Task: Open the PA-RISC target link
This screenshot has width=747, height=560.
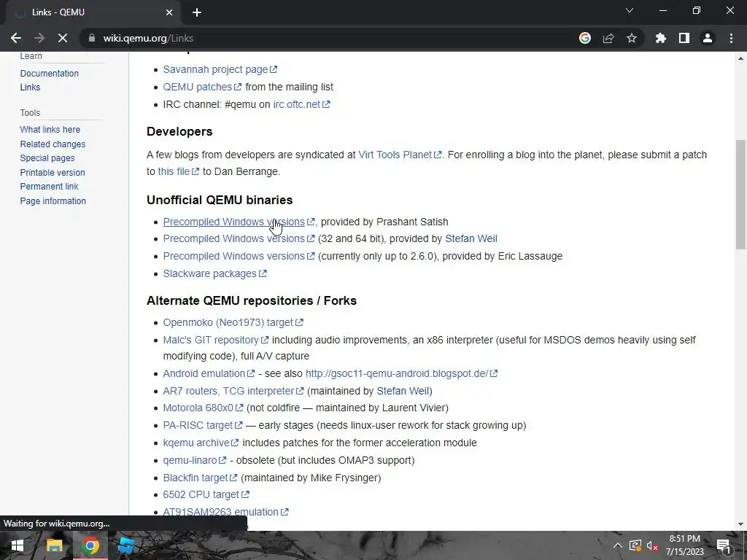Action: (x=203, y=425)
